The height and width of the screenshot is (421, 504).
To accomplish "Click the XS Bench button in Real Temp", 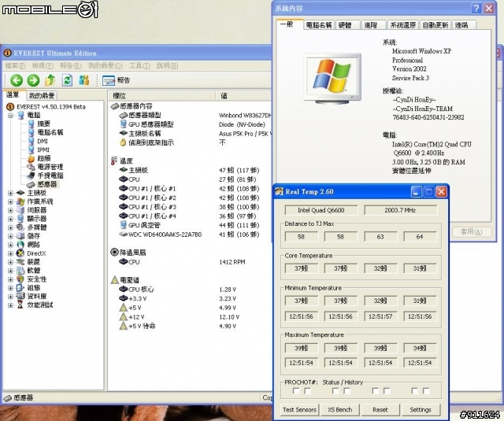I will tap(339, 410).
